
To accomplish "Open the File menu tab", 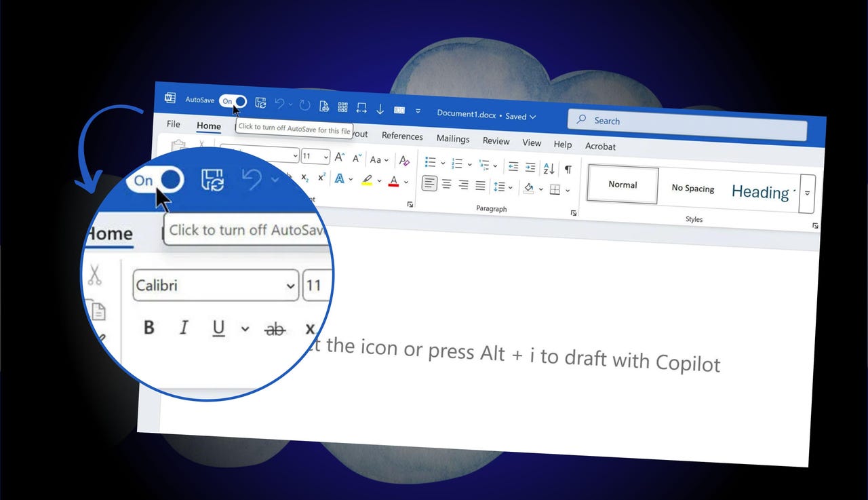I will [174, 123].
